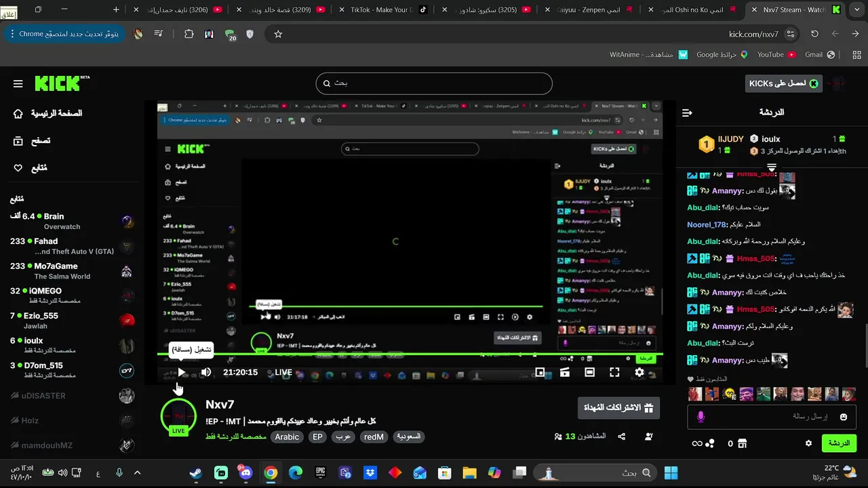This screenshot has width=868, height=488.
Task: Click the search box labeled بحث
Action: point(434,83)
